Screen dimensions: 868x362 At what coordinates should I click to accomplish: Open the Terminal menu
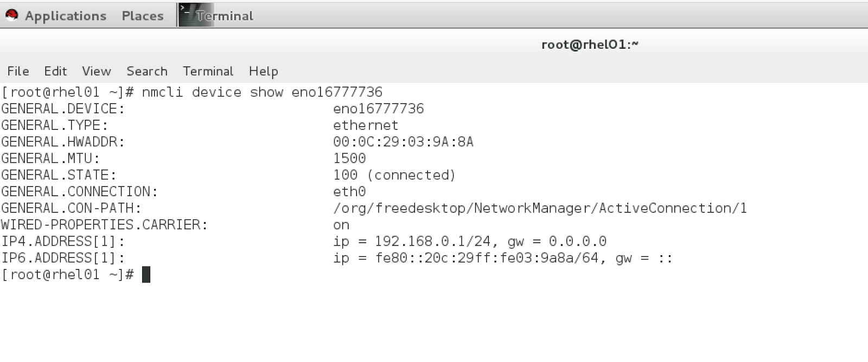pyautogui.click(x=208, y=71)
